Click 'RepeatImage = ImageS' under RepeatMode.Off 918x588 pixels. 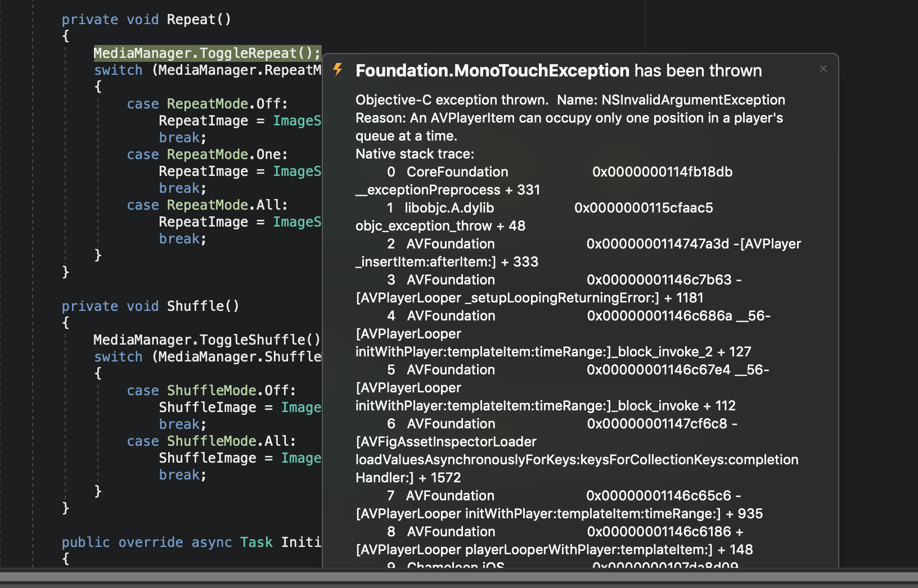tap(240, 120)
